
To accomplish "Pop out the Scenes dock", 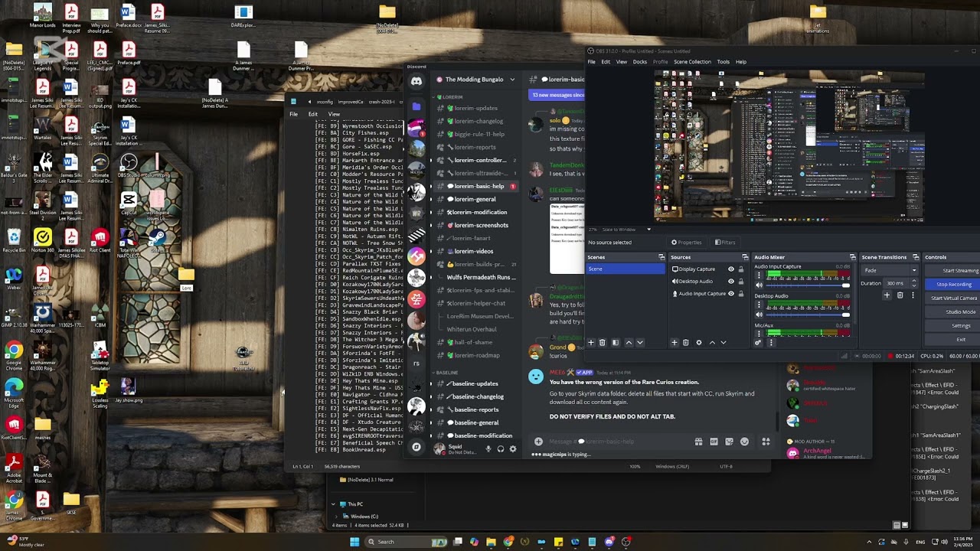I will tap(661, 257).
